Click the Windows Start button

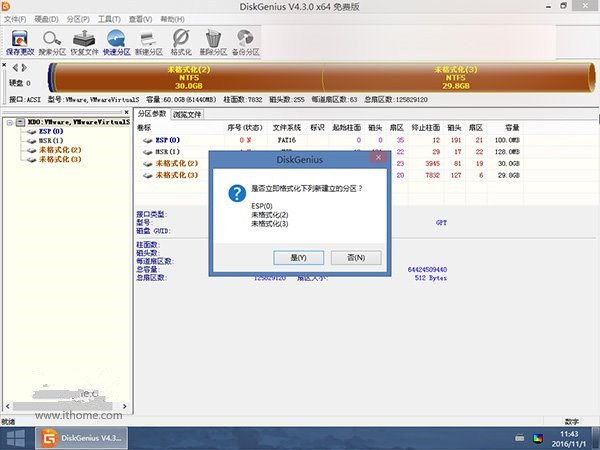tap(15, 437)
